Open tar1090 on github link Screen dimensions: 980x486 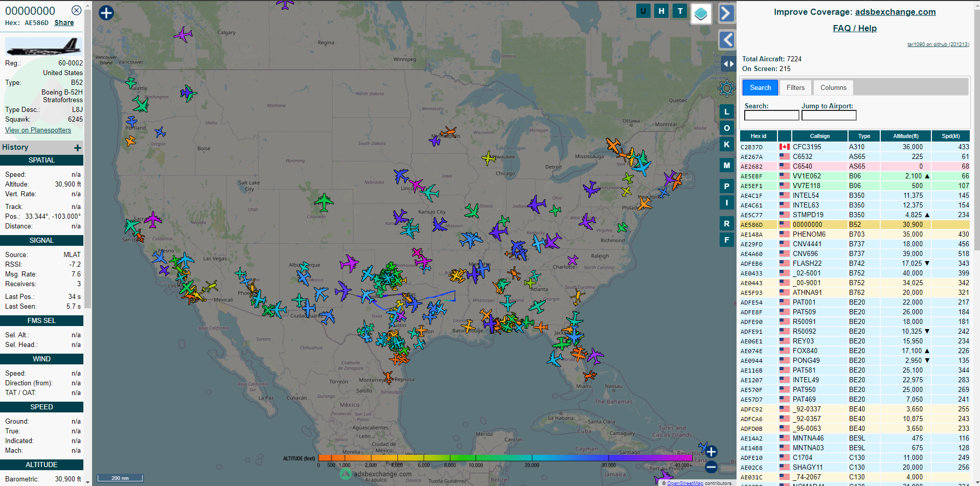coord(938,44)
